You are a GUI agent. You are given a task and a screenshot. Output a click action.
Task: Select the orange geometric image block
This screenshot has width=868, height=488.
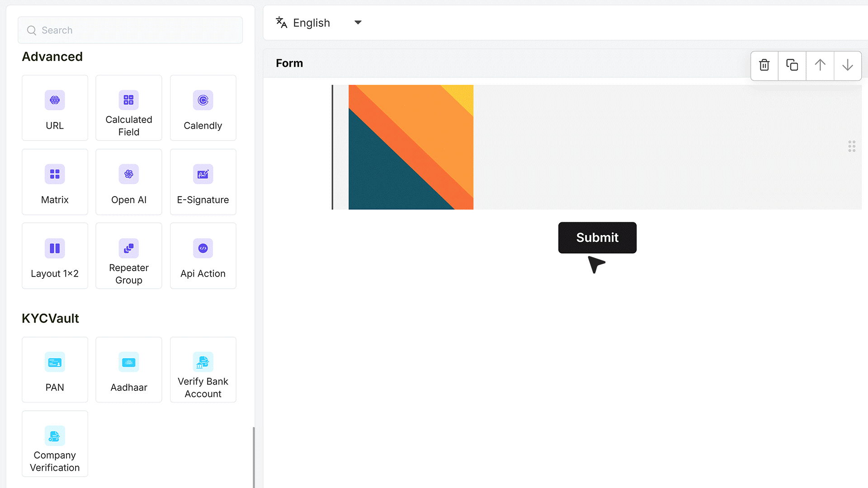tap(411, 147)
